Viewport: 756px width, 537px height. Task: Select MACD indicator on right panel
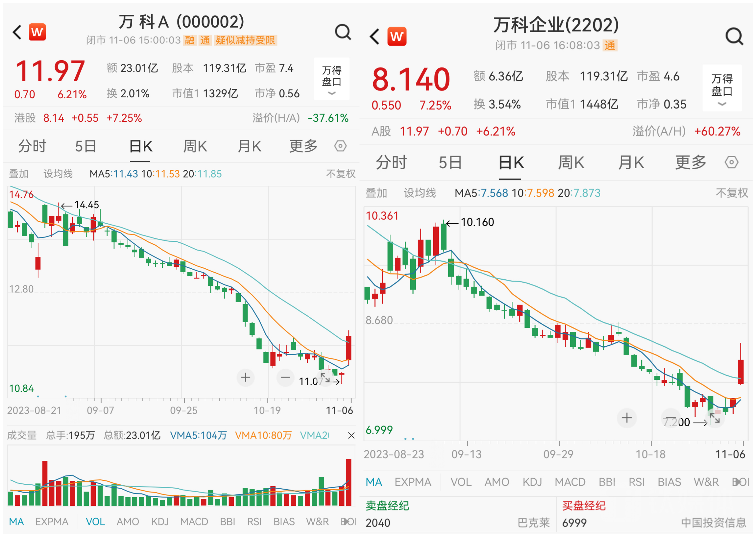(x=570, y=482)
